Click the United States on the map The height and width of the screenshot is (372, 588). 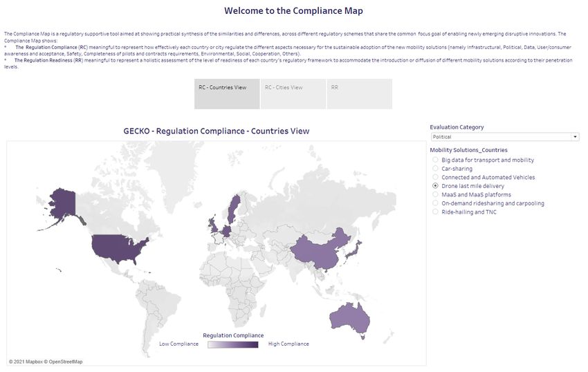118,248
